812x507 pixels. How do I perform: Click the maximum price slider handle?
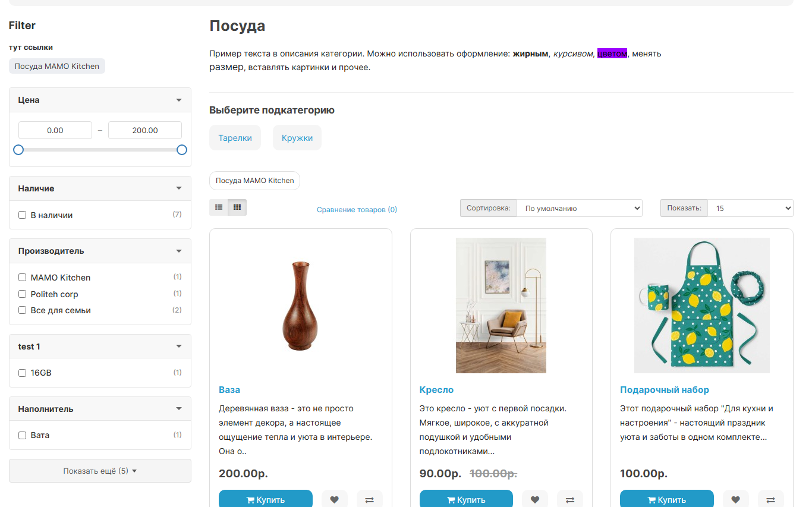point(182,150)
